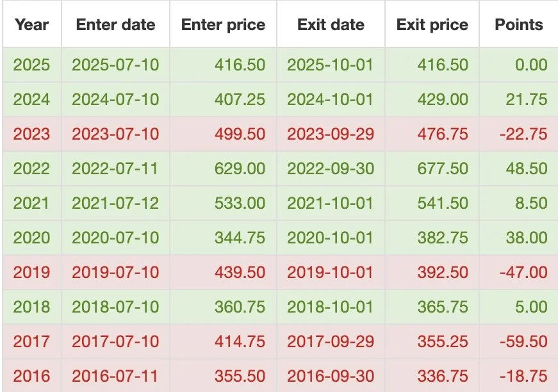The width and height of the screenshot is (558, 392).
Task: Click the Enter price column header
Action: click(223, 25)
